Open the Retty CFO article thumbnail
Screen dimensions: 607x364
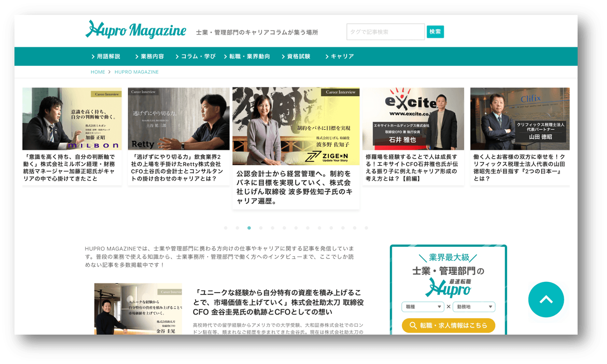coord(178,119)
